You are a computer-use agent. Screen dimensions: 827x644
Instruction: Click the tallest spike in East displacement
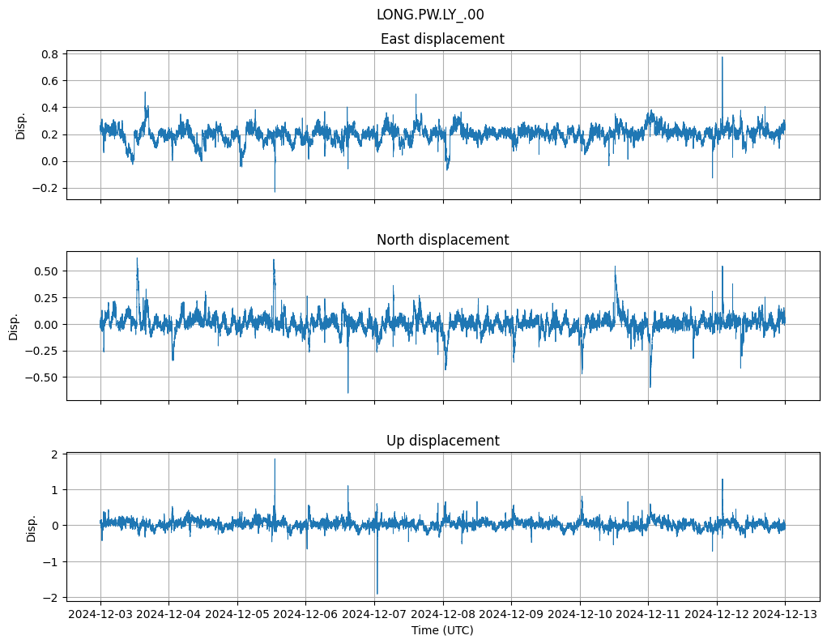click(x=722, y=58)
